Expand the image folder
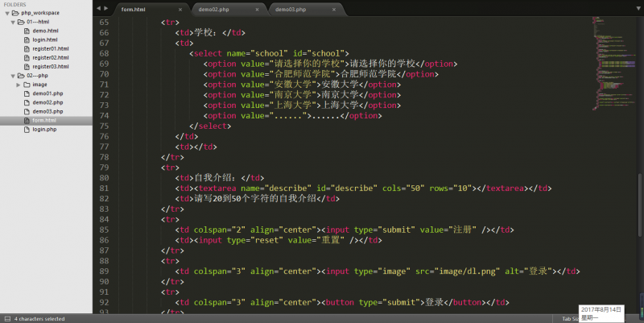 pos(19,84)
